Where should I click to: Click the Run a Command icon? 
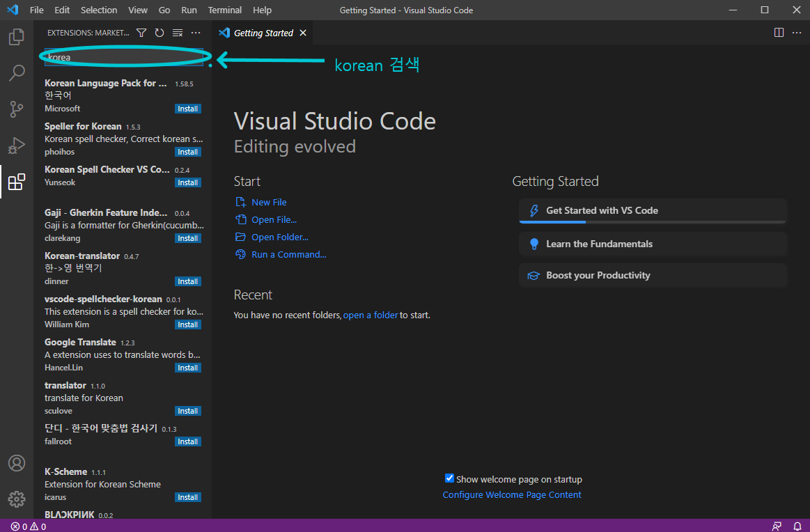click(x=241, y=254)
